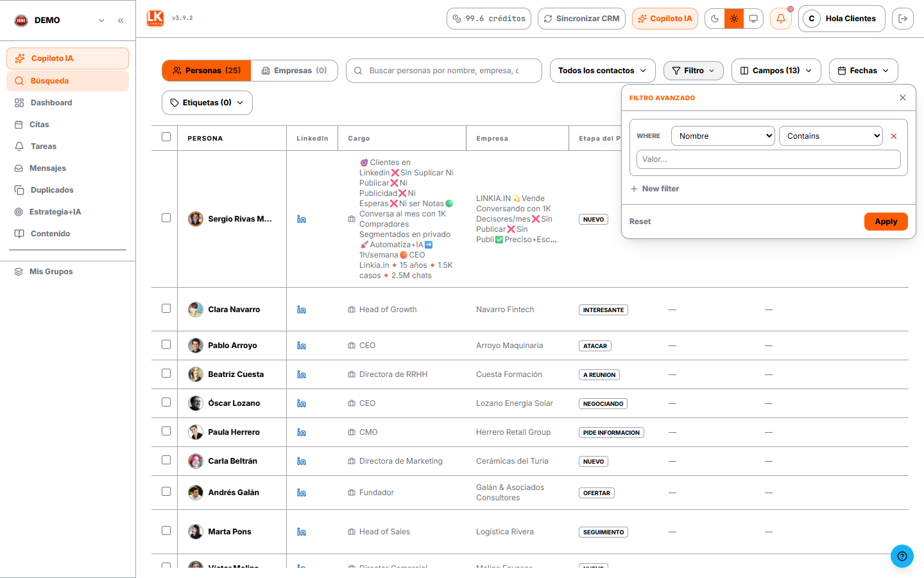Choose system theme monitor icon
Image resolution: width=924 pixels, height=578 pixels.
tap(753, 19)
